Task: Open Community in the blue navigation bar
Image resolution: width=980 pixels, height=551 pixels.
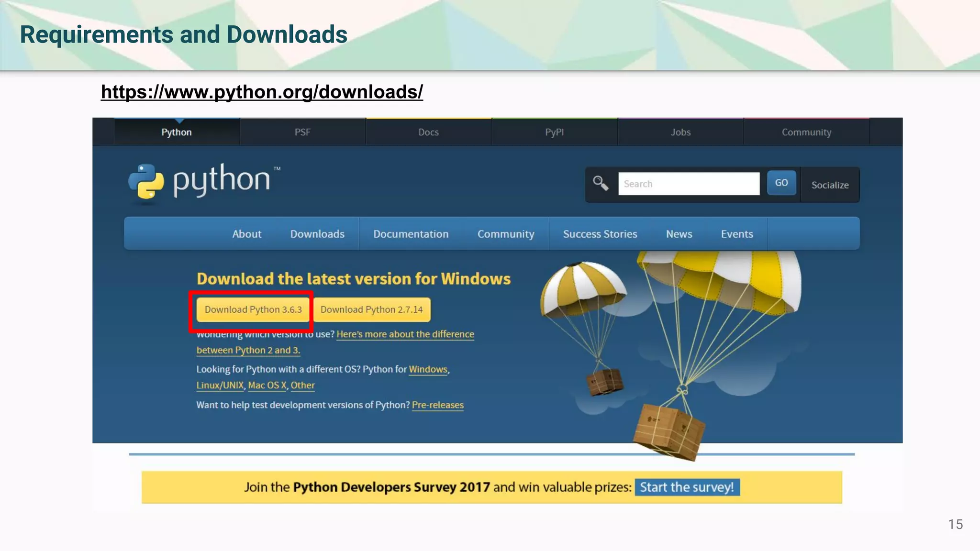Action: click(506, 234)
